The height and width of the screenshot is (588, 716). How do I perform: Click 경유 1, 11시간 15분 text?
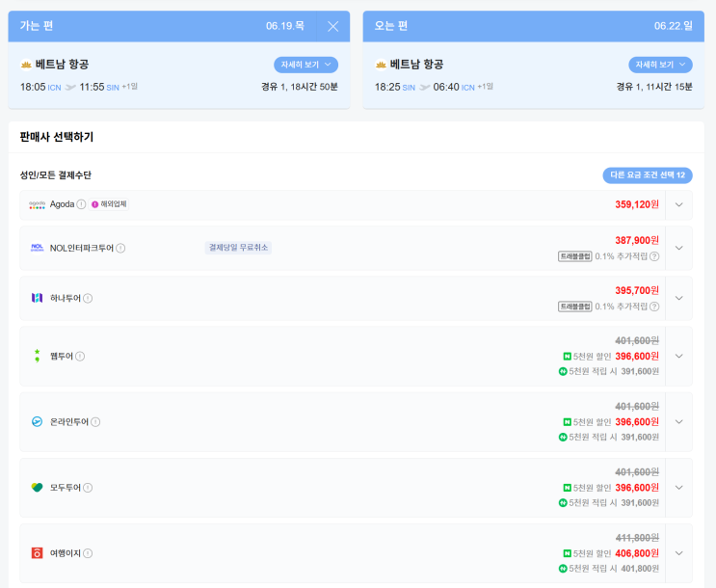654,87
